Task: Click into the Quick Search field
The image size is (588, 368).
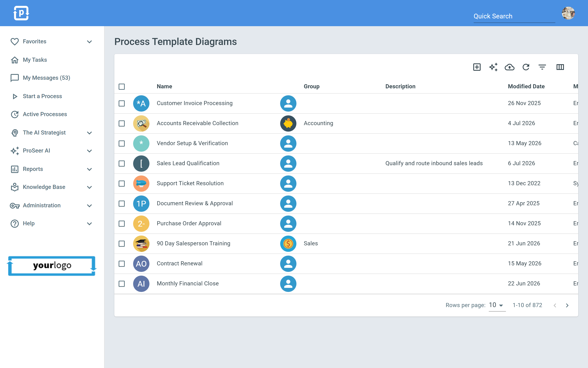Action: (x=514, y=16)
